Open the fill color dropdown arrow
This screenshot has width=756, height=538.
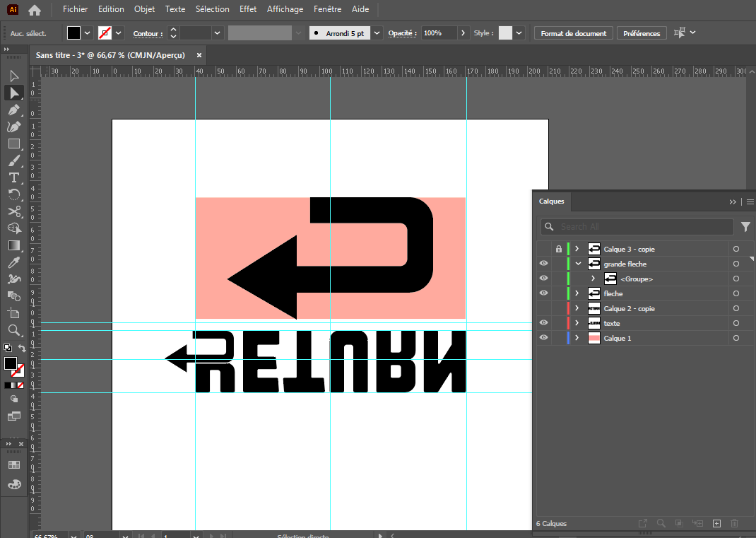click(88, 33)
